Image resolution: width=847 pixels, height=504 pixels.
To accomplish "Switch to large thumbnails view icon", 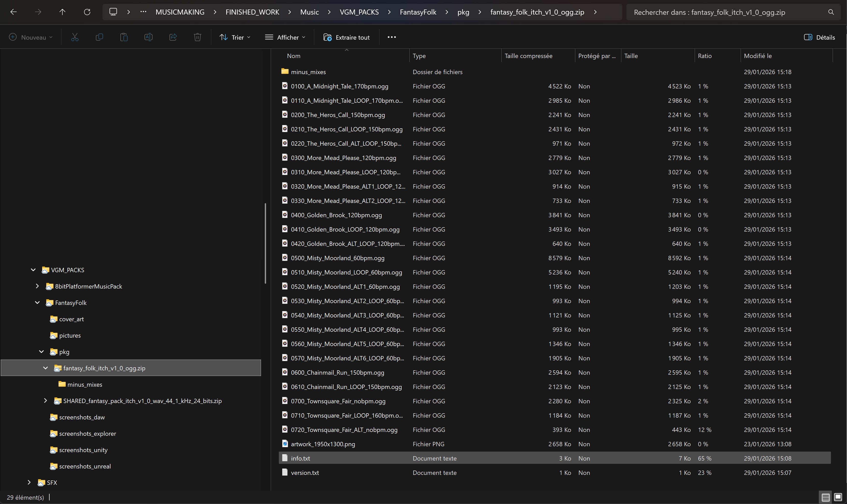I will (x=838, y=497).
